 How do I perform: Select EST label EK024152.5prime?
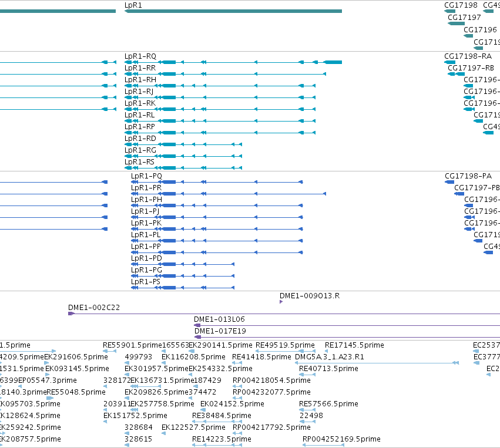232,405
